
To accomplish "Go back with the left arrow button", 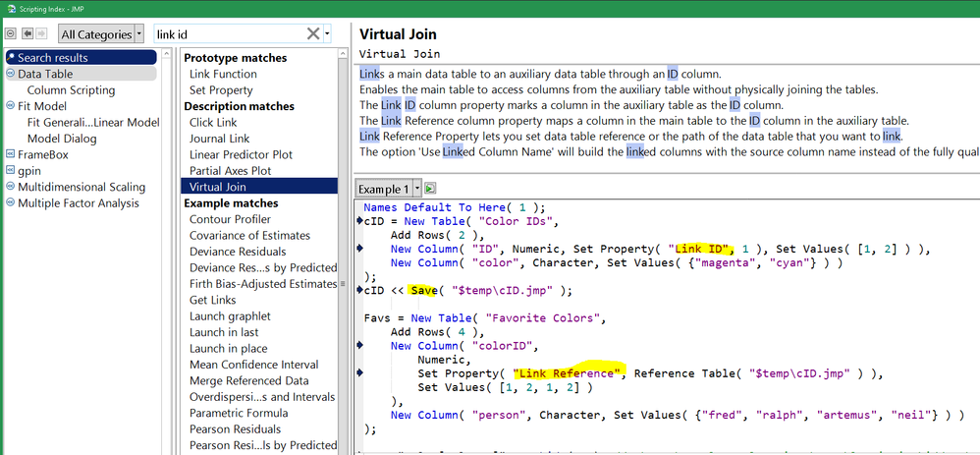I will 27,33.
